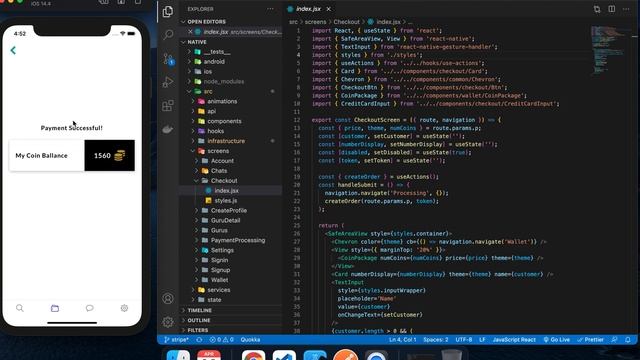Change language mode JavaScript React

coord(514,340)
